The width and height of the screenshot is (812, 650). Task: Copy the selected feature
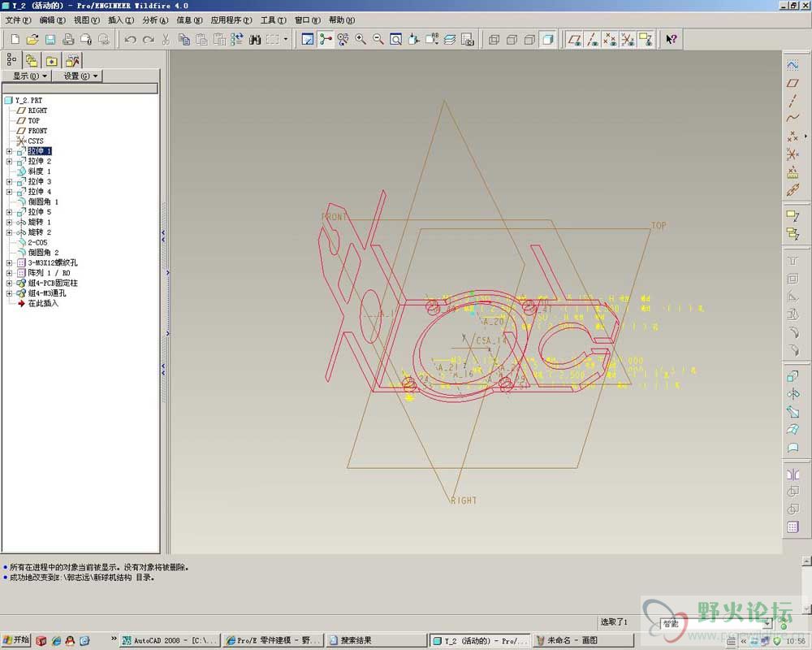pyautogui.click(x=184, y=39)
